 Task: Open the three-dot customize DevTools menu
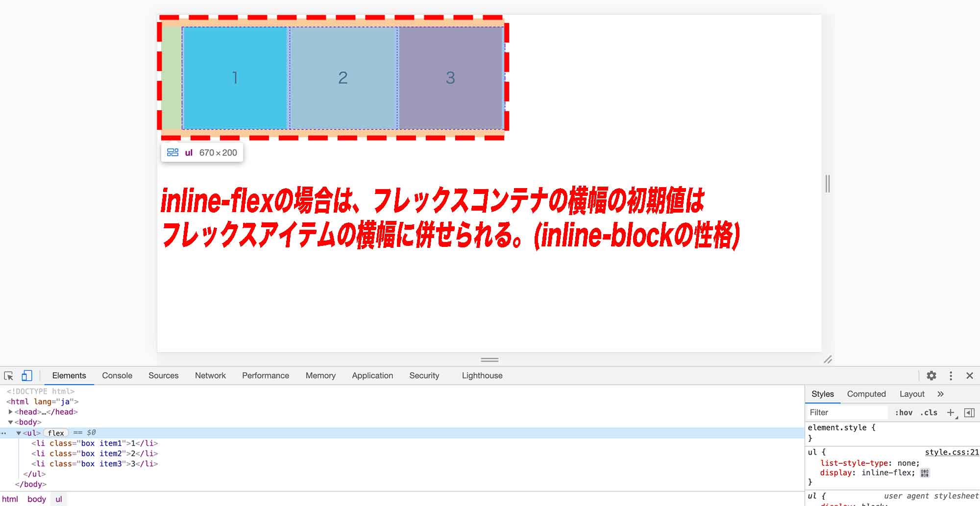coord(951,376)
